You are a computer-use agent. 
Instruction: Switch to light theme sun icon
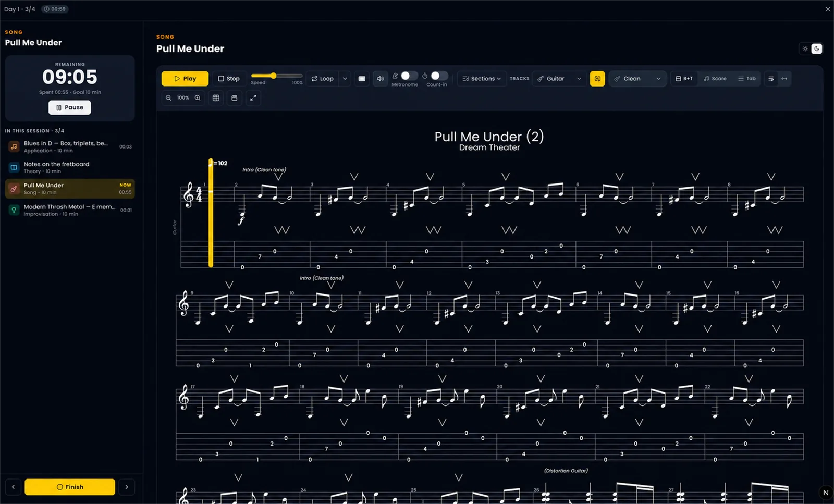[x=805, y=48]
